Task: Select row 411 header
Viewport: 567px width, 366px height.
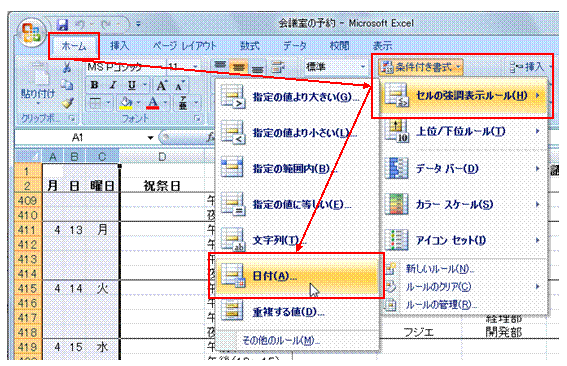Action: 28,230
